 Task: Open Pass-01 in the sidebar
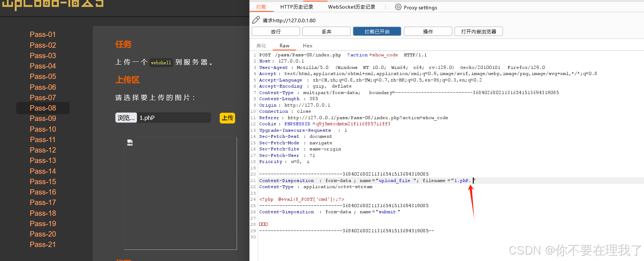tap(43, 34)
